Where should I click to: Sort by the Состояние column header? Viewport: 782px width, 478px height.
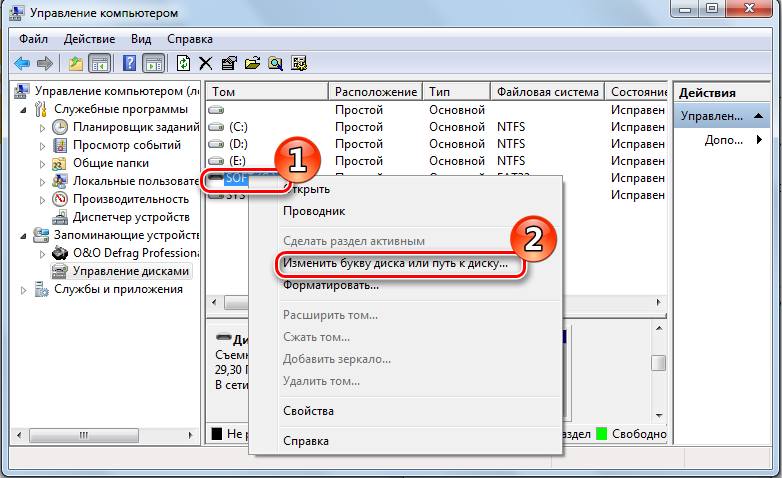click(636, 92)
